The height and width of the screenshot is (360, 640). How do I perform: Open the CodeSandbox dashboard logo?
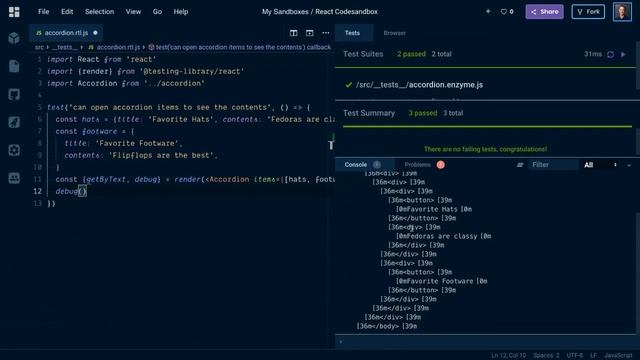(14, 12)
